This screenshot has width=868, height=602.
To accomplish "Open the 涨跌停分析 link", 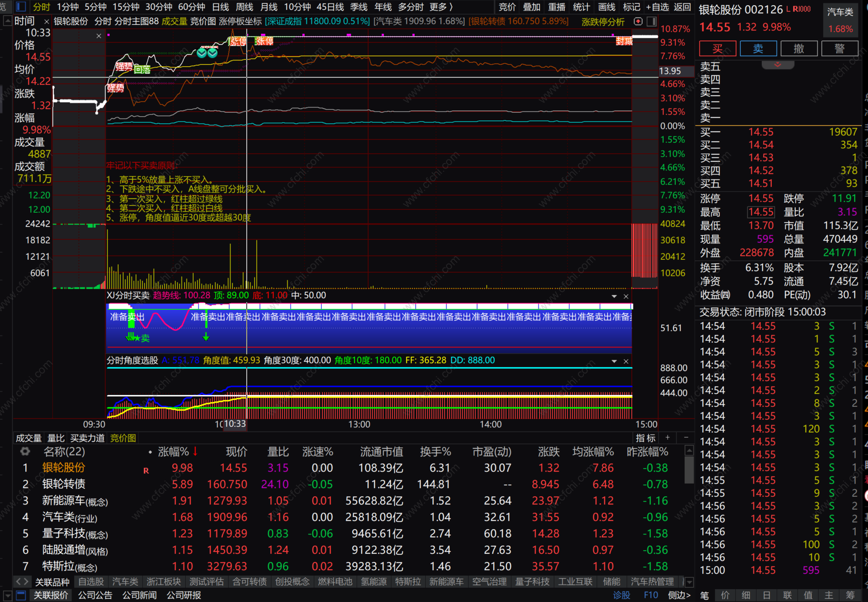I will tap(603, 22).
